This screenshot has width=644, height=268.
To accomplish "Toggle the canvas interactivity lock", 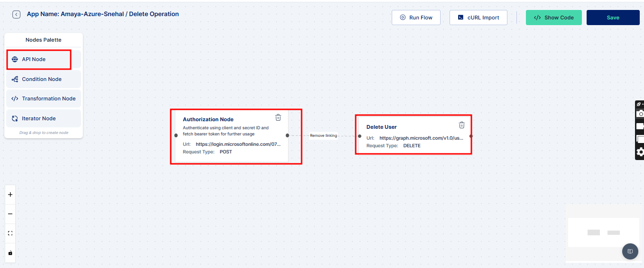I will pyautogui.click(x=10, y=253).
